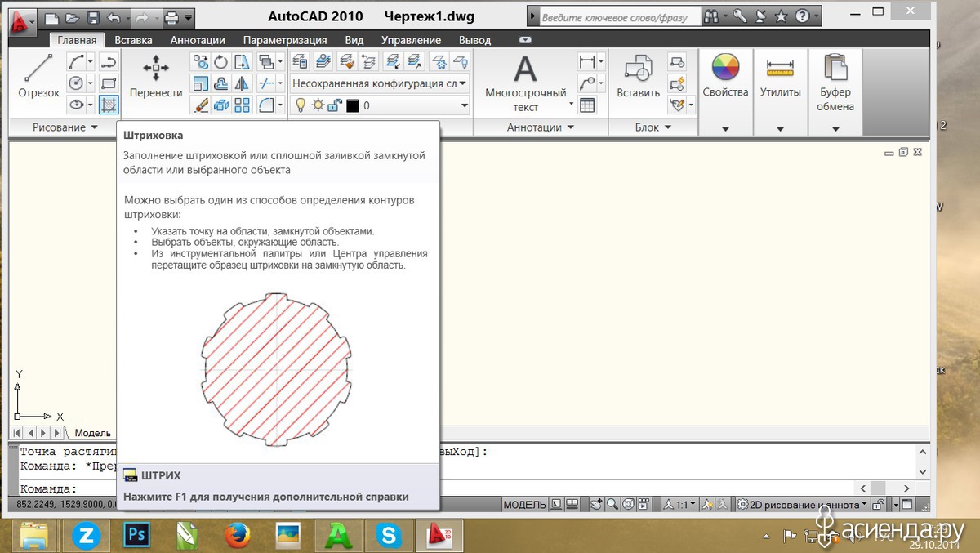Screen dimensions: 980x553
Task: Open the Управление ribbon tab
Action: 412,40
